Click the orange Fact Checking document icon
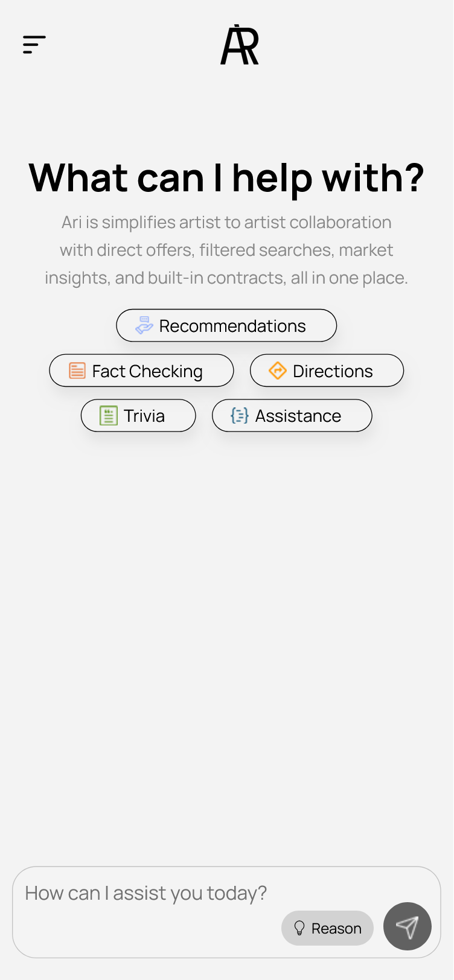 [77, 371]
